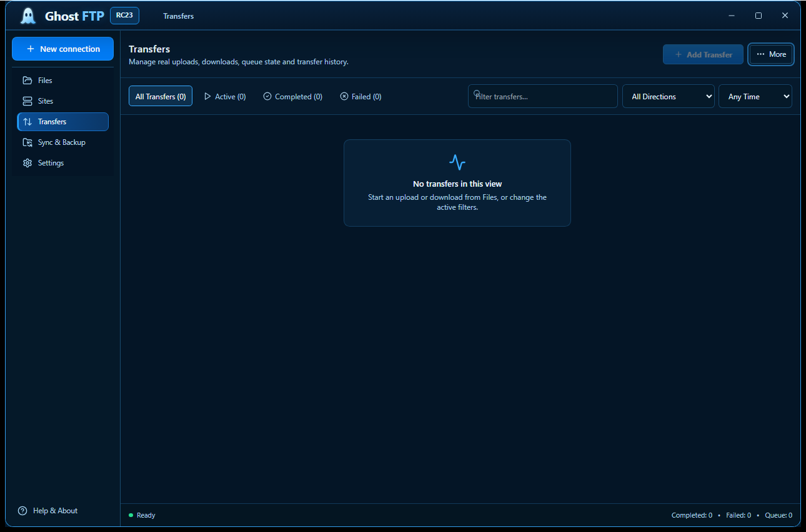Click the plus icon on New connection
Image resolution: width=806 pixels, height=532 pixels.
coord(31,49)
